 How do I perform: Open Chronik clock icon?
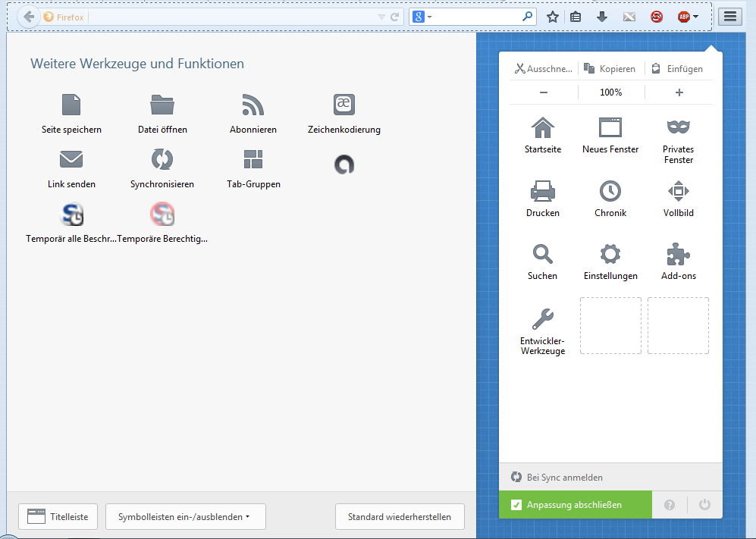[x=610, y=191]
